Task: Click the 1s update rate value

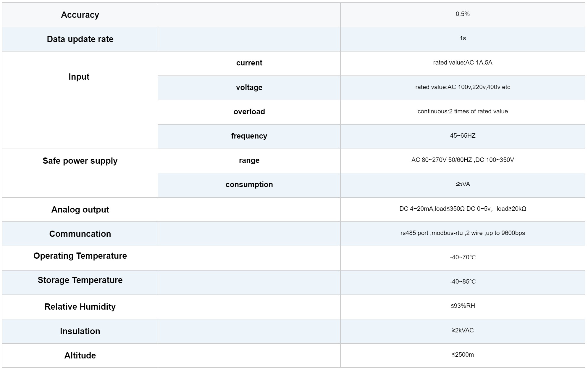Action: pyautogui.click(x=463, y=38)
